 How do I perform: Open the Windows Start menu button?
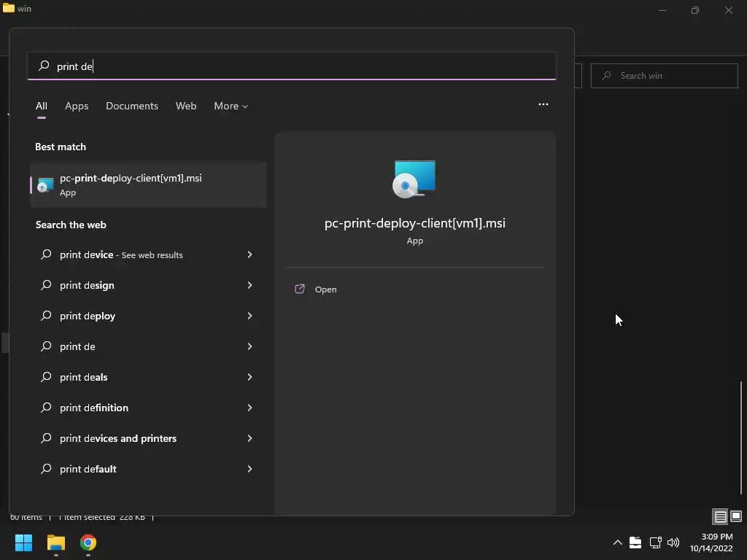click(23, 542)
